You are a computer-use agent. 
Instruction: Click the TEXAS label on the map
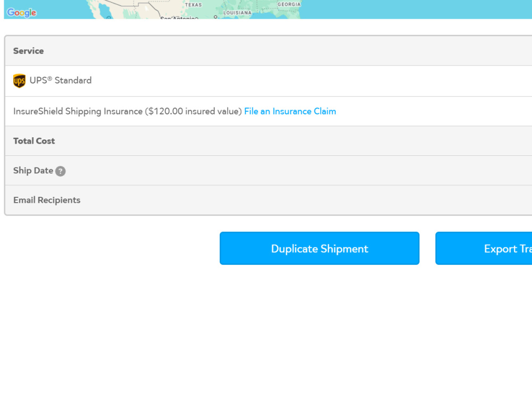194,5
